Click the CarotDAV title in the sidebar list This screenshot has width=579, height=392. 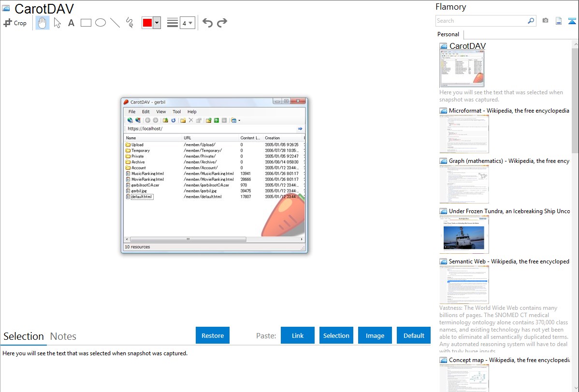coord(467,46)
